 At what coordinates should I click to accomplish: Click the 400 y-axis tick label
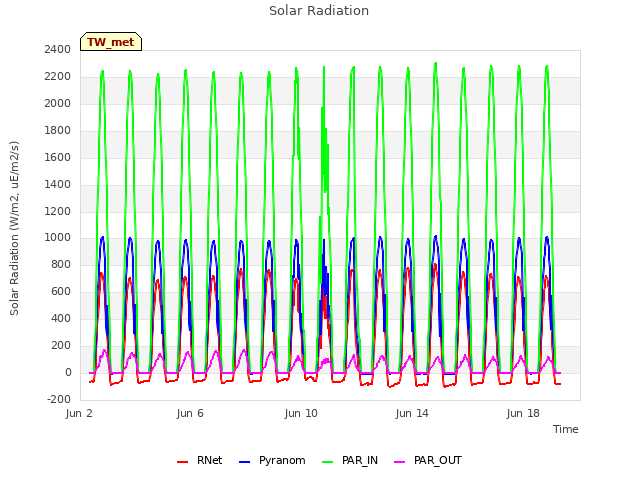[x=61, y=318]
